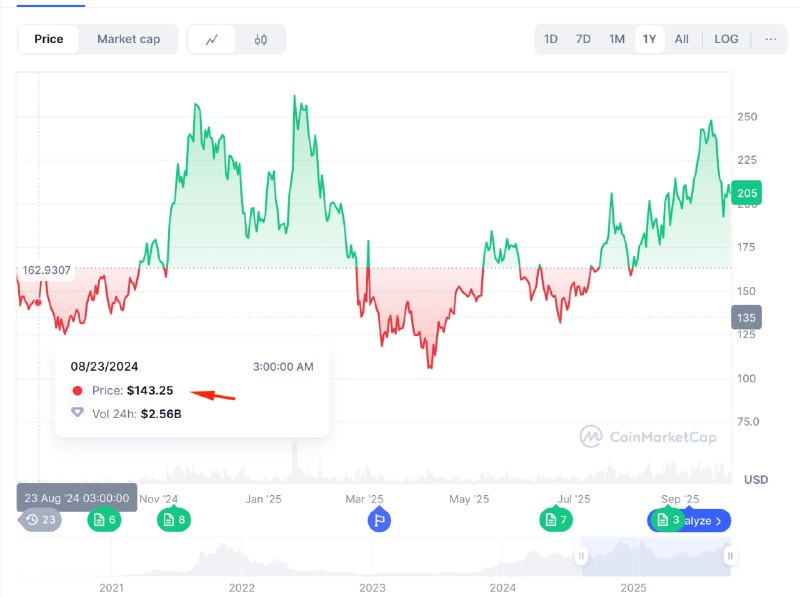Viewport: 800px width, 597px height.
Task: Toggle LOG scale on the chart
Action: [x=726, y=39]
